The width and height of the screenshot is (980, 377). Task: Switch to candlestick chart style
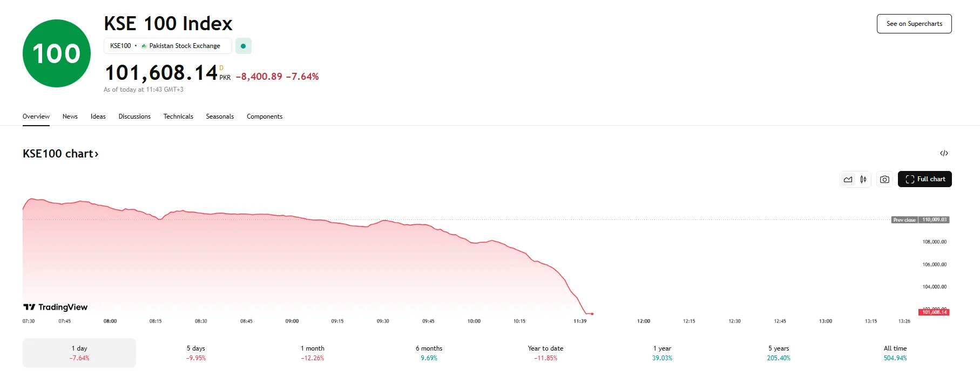tap(863, 179)
